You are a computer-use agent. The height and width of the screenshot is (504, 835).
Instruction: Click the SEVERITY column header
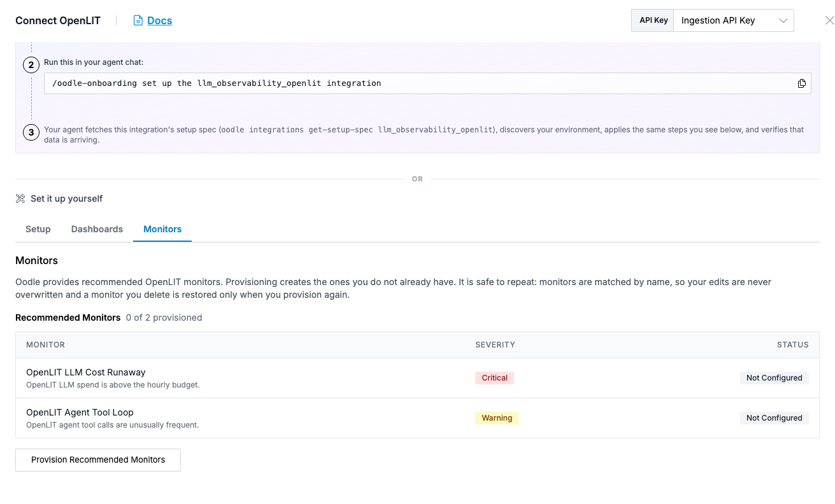click(x=495, y=345)
